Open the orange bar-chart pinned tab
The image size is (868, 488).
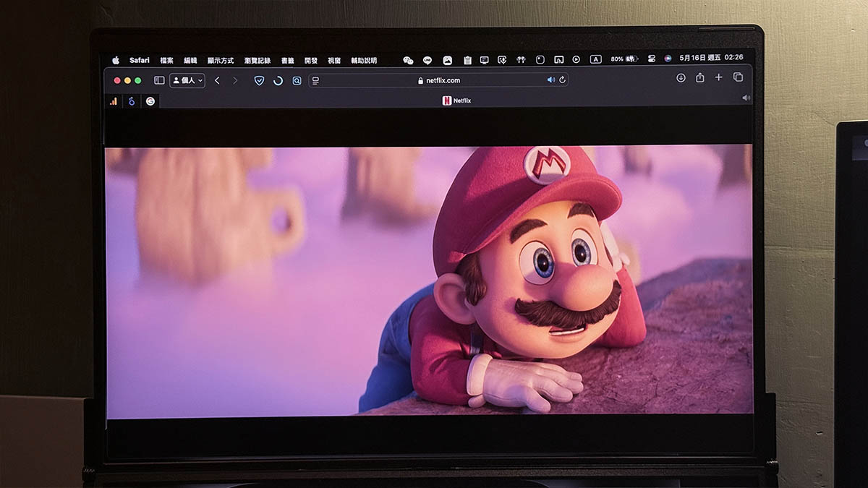coord(114,101)
